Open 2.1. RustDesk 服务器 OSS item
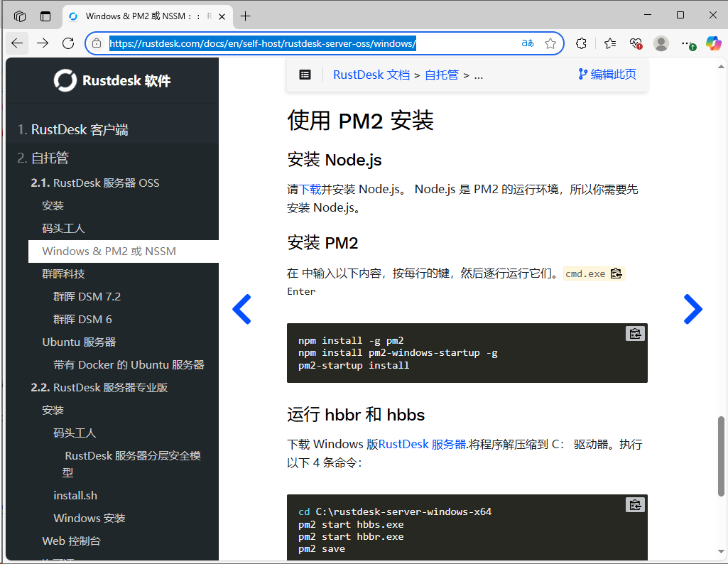 point(95,183)
